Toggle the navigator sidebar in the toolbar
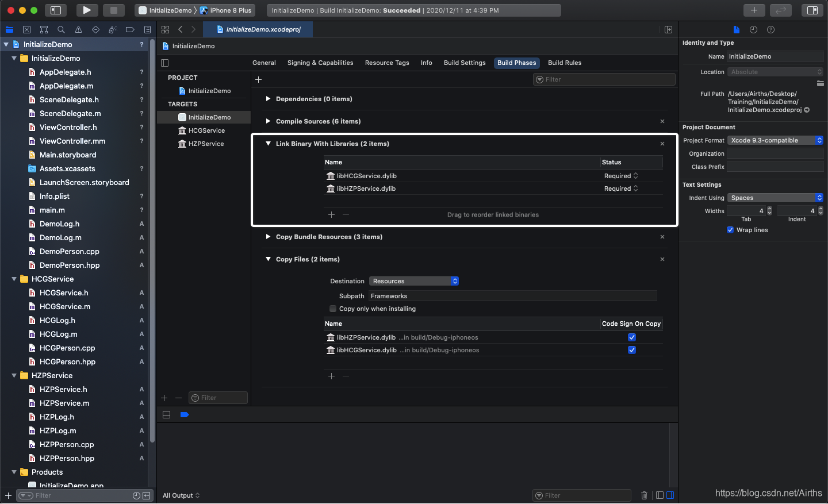Screen dimensions: 828x504 (56, 10)
